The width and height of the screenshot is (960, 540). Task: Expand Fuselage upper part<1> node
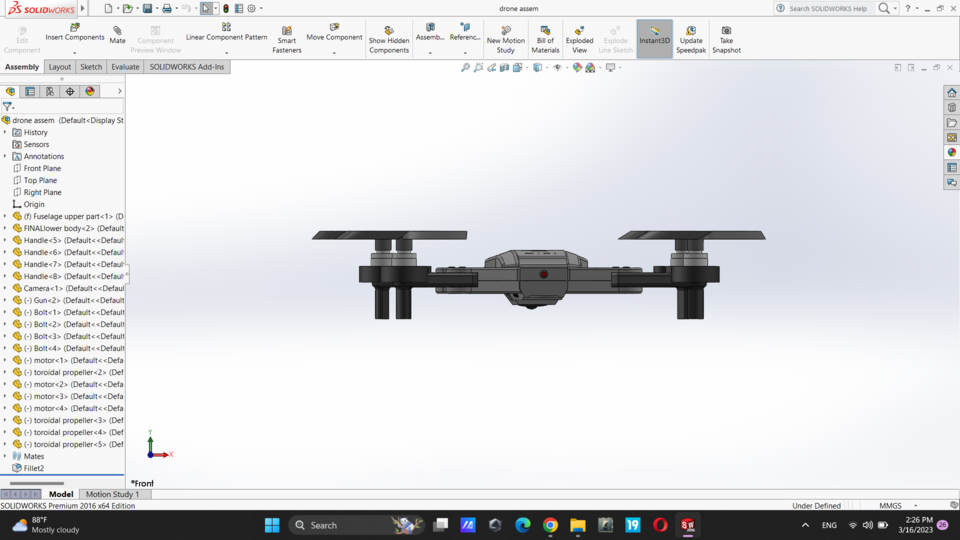(6, 216)
